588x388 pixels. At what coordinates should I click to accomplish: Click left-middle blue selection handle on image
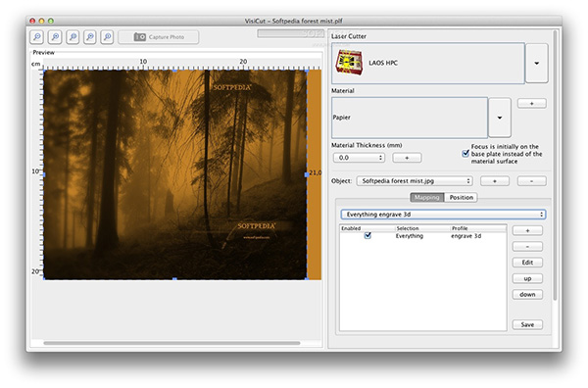(x=43, y=174)
